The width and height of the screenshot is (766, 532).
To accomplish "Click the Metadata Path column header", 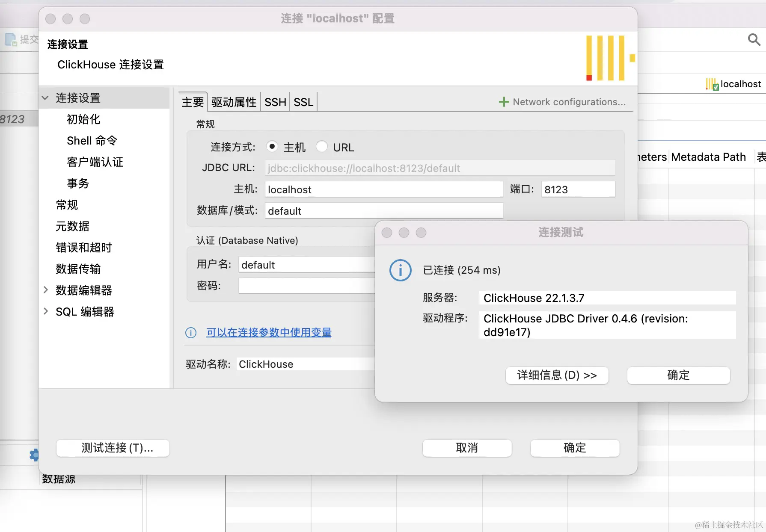I will pos(708,157).
